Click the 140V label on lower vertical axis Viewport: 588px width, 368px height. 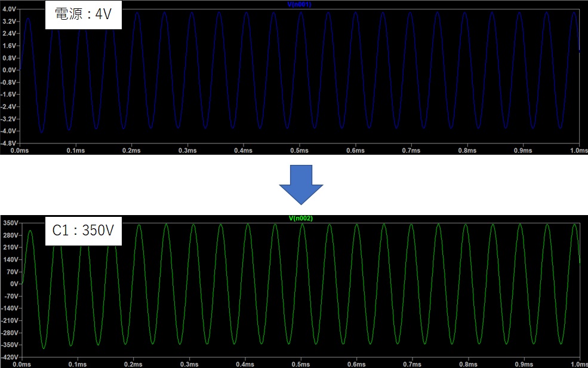10,259
